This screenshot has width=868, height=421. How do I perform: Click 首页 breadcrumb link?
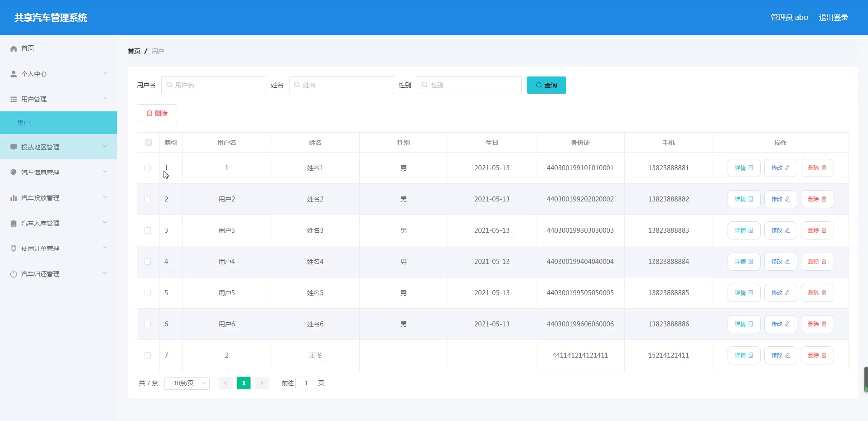pyautogui.click(x=134, y=51)
